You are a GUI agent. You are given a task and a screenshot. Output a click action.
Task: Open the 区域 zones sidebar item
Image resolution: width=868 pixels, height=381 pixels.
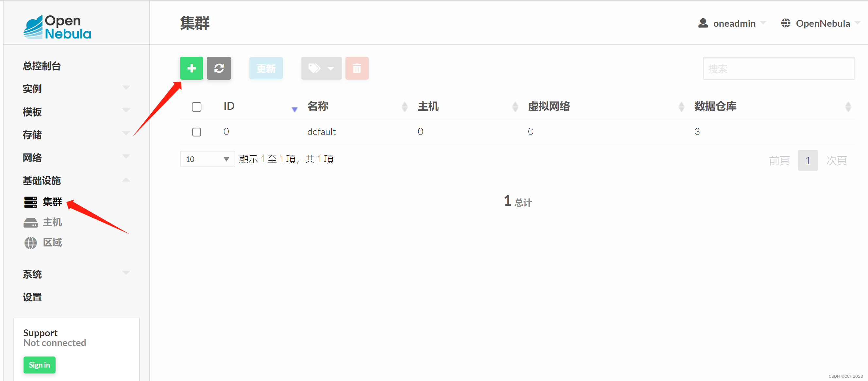[x=52, y=242]
